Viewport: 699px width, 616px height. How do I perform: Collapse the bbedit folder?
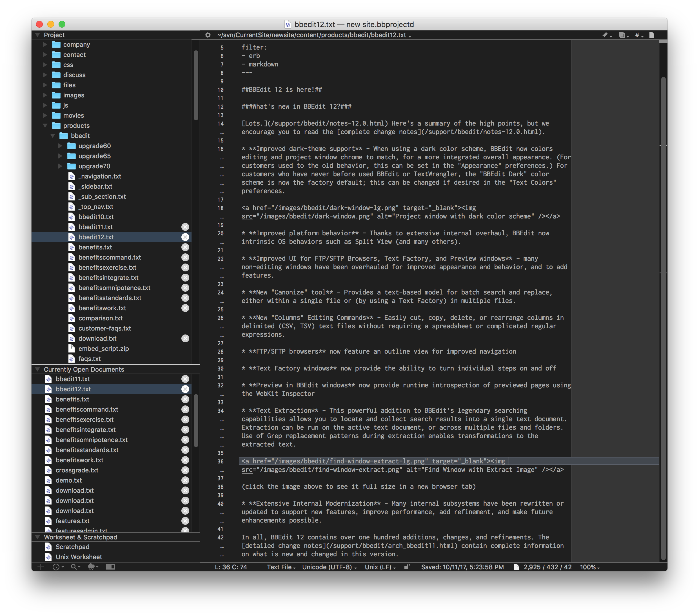click(53, 136)
